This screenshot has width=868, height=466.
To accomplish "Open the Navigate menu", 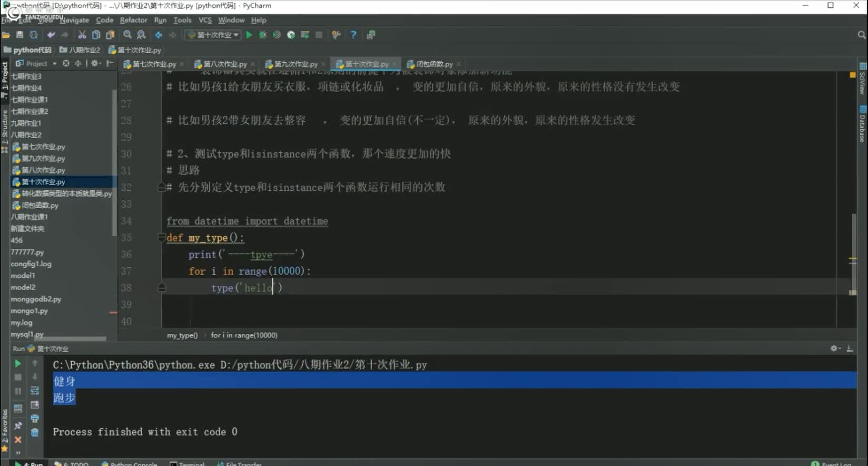I will [74, 20].
